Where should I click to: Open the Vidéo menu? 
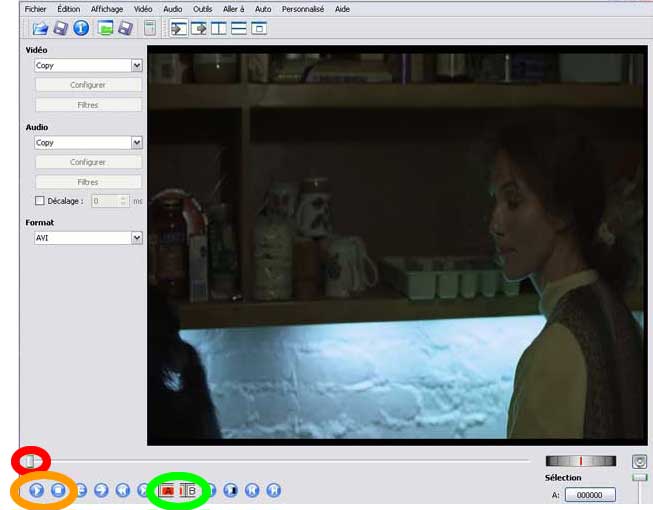(x=143, y=9)
